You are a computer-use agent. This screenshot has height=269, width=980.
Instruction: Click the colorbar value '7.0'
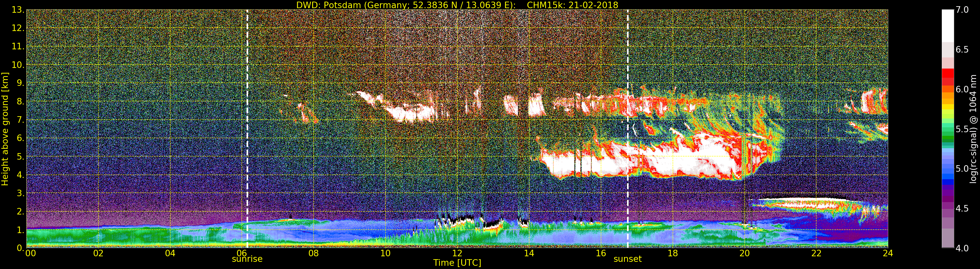point(962,10)
